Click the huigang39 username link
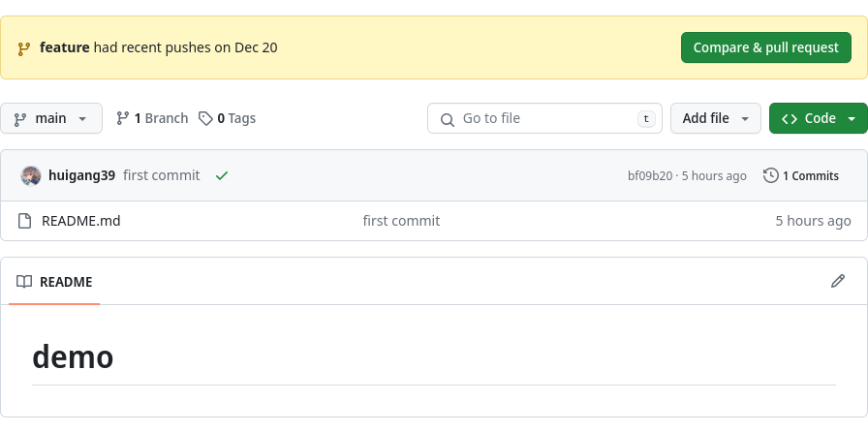This screenshot has height=432, width=868. coord(81,175)
